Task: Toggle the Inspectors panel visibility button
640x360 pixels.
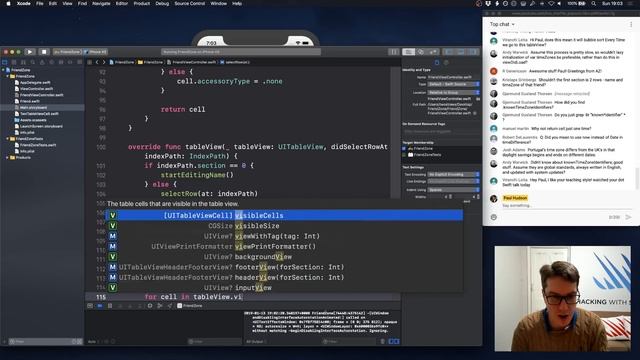Action: pyautogui.click(x=473, y=52)
